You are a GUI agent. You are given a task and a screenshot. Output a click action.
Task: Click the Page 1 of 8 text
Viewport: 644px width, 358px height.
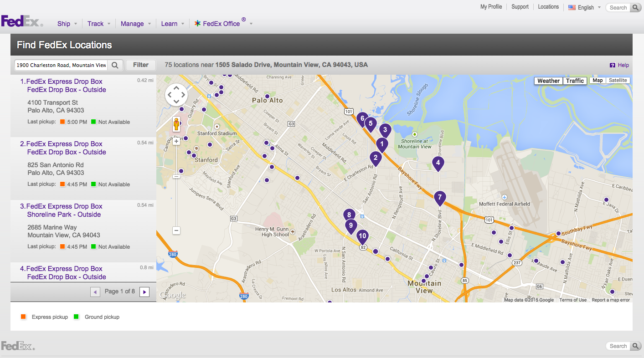pos(120,292)
